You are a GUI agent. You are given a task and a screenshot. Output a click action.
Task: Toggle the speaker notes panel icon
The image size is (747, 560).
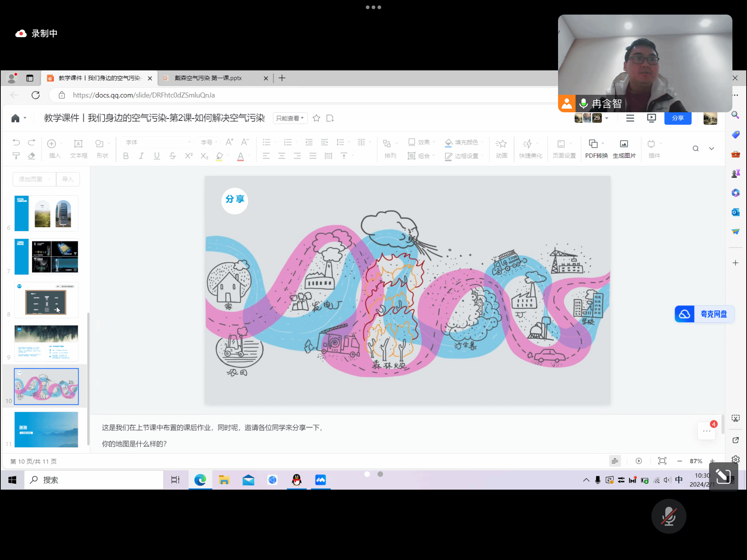point(615,461)
